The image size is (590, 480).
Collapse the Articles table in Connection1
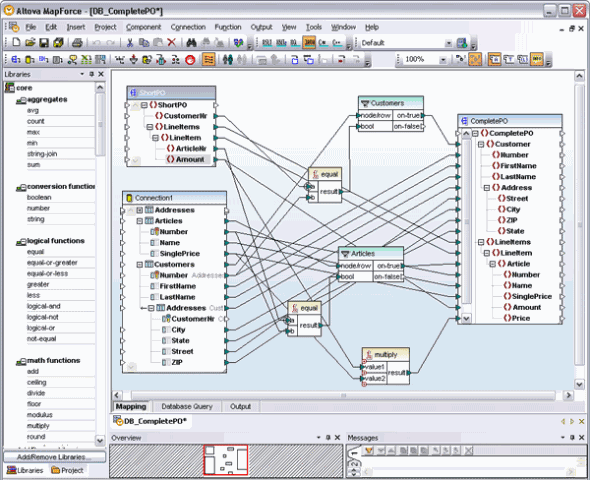[x=140, y=221]
